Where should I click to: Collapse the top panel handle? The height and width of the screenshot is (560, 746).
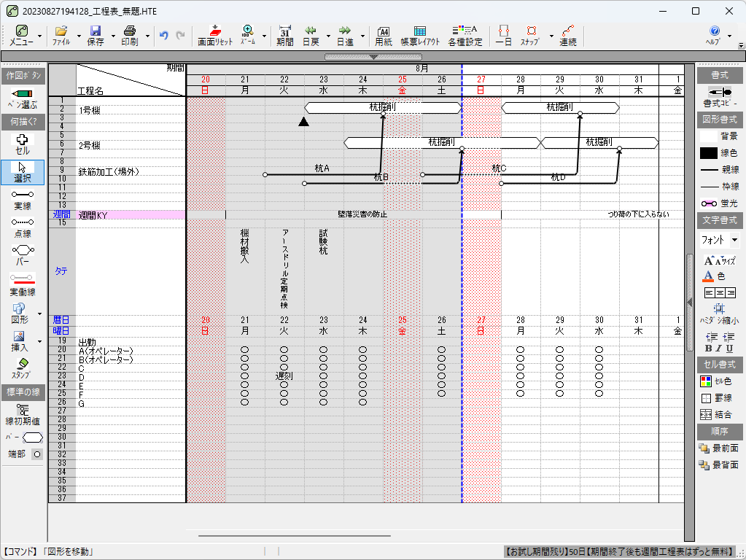coord(373,57)
